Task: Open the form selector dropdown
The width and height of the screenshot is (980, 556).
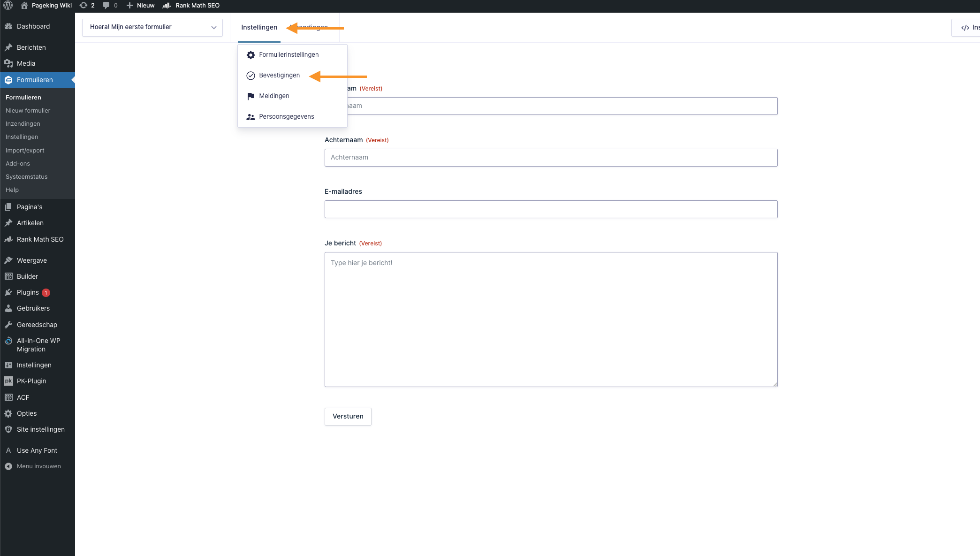Action: (152, 27)
